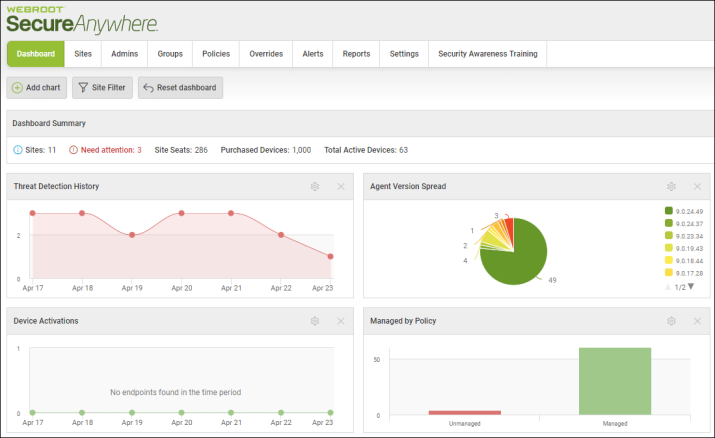Open the Security Awareness Training tab
This screenshot has width=715, height=438.
(x=488, y=54)
